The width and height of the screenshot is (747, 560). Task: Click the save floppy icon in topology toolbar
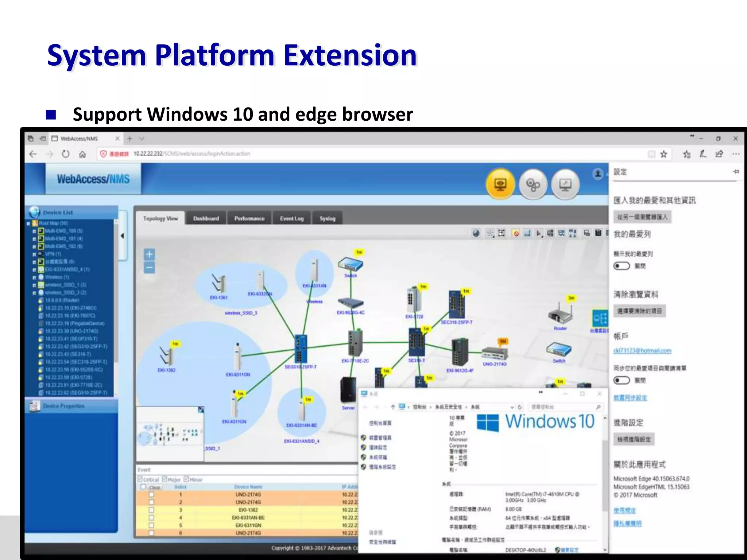click(598, 233)
